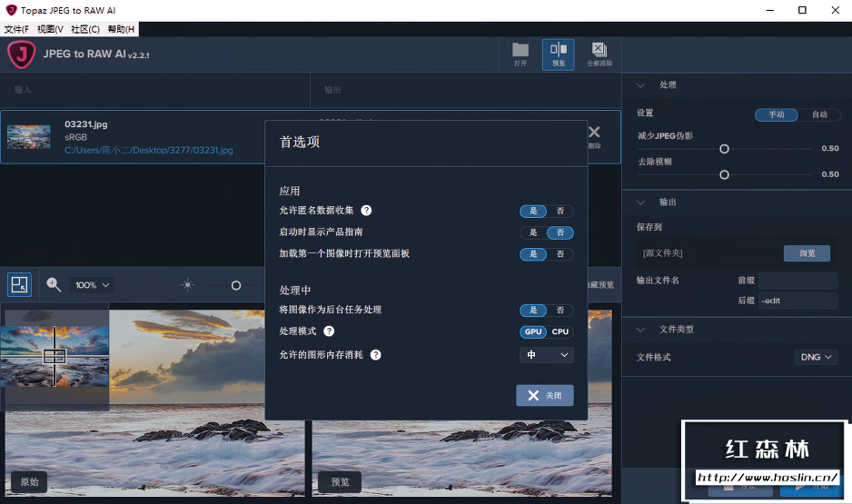Screen dimensions: 852x504
Task: Click the zoom magnifier icon
Action: tap(54, 284)
